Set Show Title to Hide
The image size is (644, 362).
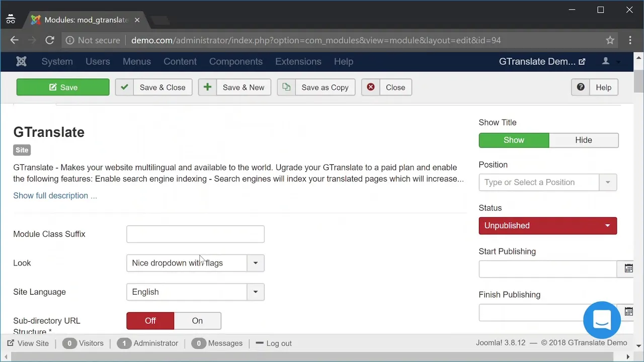point(584,140)
